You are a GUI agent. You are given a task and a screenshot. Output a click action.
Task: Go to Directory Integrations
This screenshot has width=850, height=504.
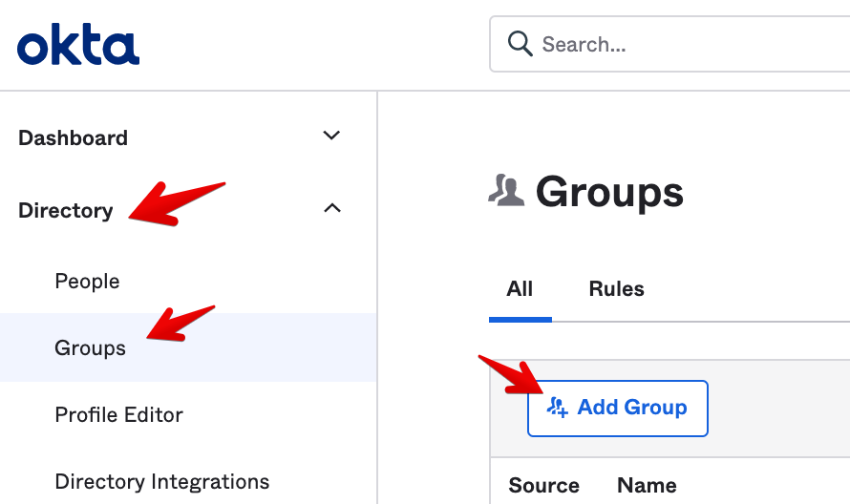click(x=161, y=481)
